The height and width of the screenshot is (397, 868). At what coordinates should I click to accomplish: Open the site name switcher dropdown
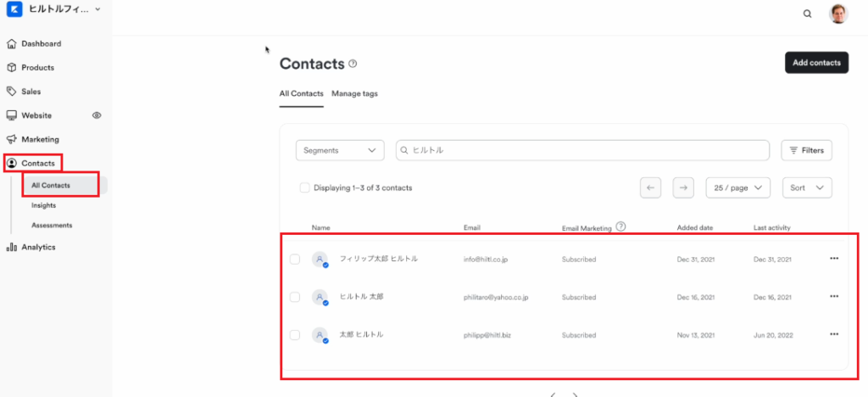click(x=64, y=9)
